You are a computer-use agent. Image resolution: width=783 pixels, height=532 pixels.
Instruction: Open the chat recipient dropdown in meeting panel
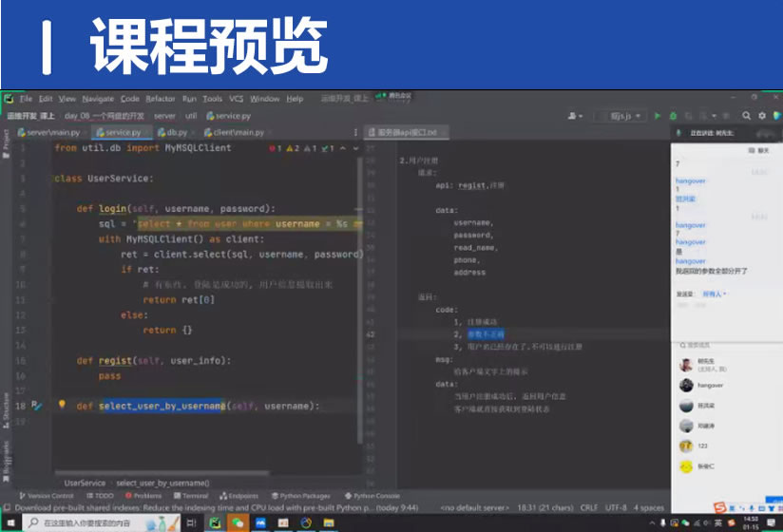[x=714, y=294]
